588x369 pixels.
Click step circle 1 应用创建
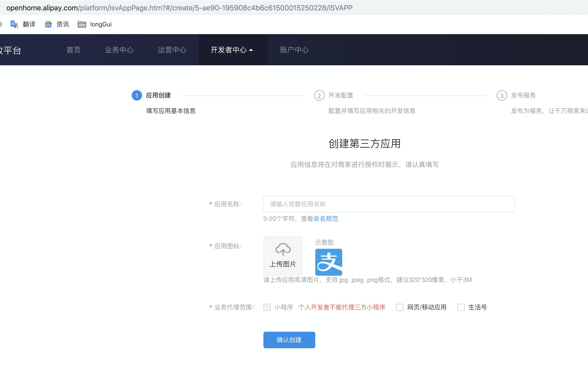tap(136, 95)
